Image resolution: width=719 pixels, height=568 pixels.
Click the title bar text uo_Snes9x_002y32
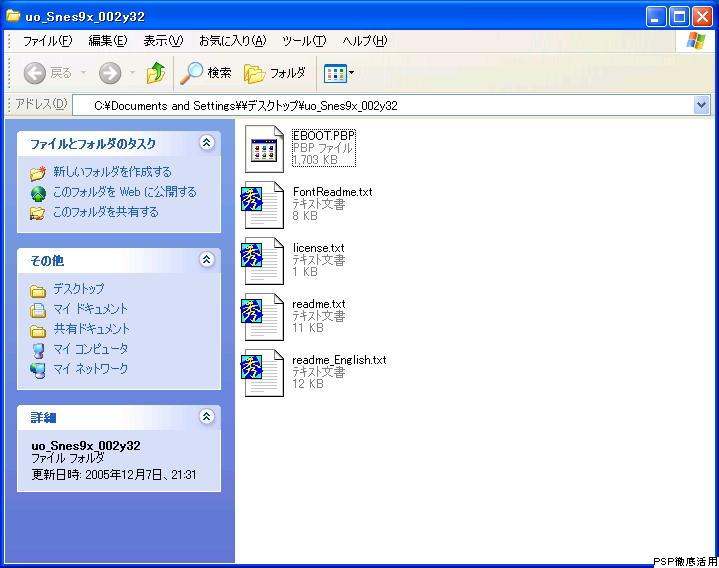(85, 17)
